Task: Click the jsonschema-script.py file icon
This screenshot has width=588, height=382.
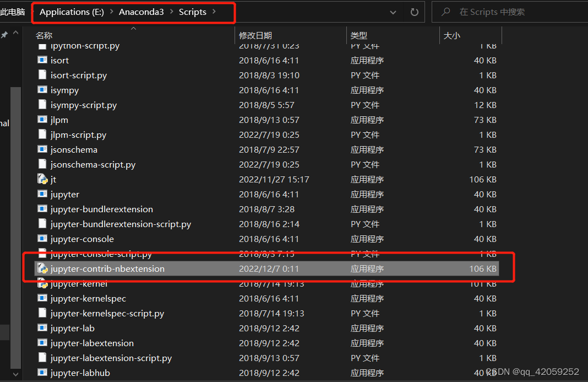Action: coord(42,164)
